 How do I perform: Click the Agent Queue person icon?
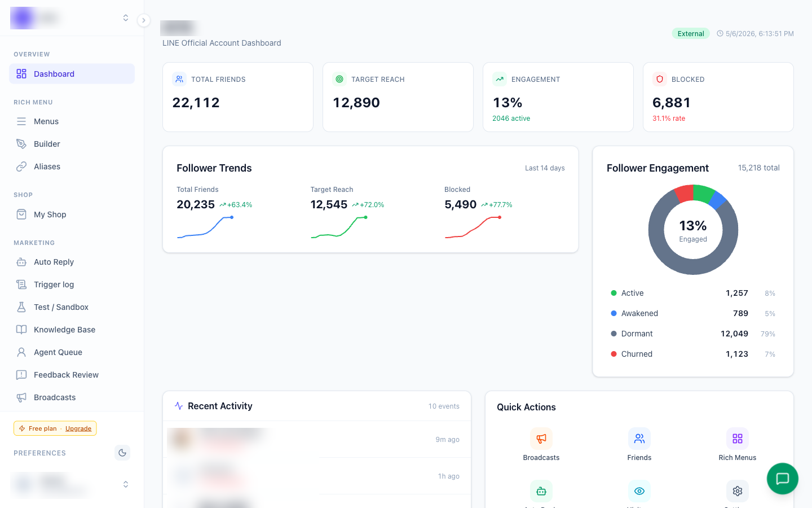pyautogui.click(x=21, y=352)
